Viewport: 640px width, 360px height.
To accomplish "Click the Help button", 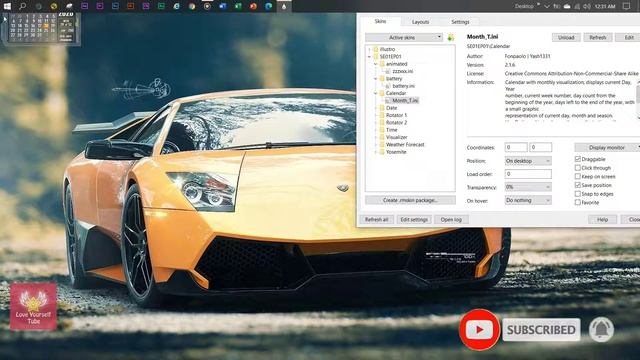I will (x=602, y=219).
